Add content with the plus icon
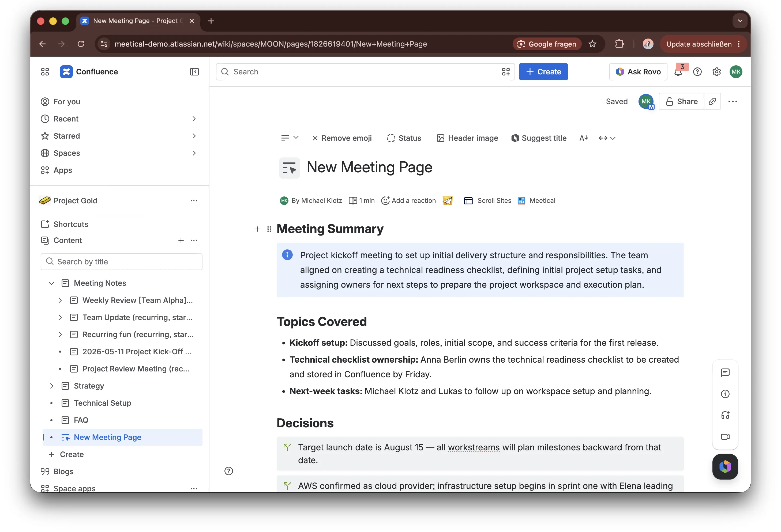 (x=181, y=240)
